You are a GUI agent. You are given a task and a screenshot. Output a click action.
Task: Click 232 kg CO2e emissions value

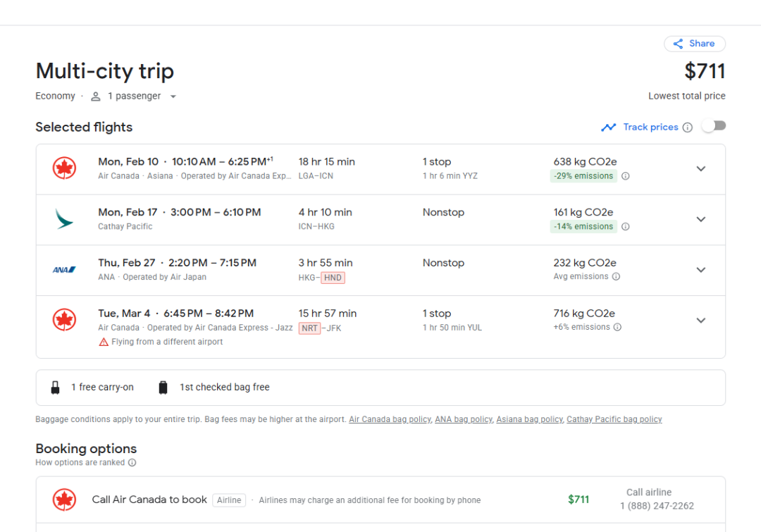(x=585, y=263)
